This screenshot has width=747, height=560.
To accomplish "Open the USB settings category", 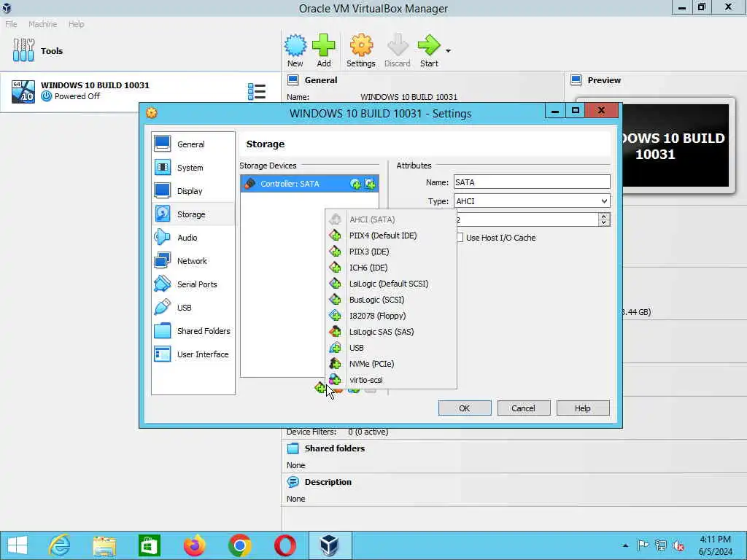I will [193, 308].
